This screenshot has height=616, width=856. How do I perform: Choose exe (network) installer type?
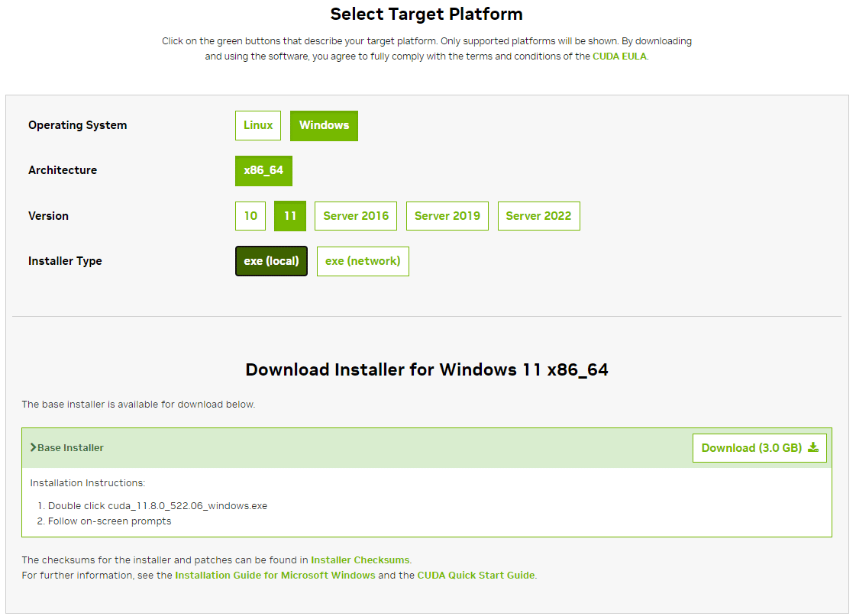point(363,261)
